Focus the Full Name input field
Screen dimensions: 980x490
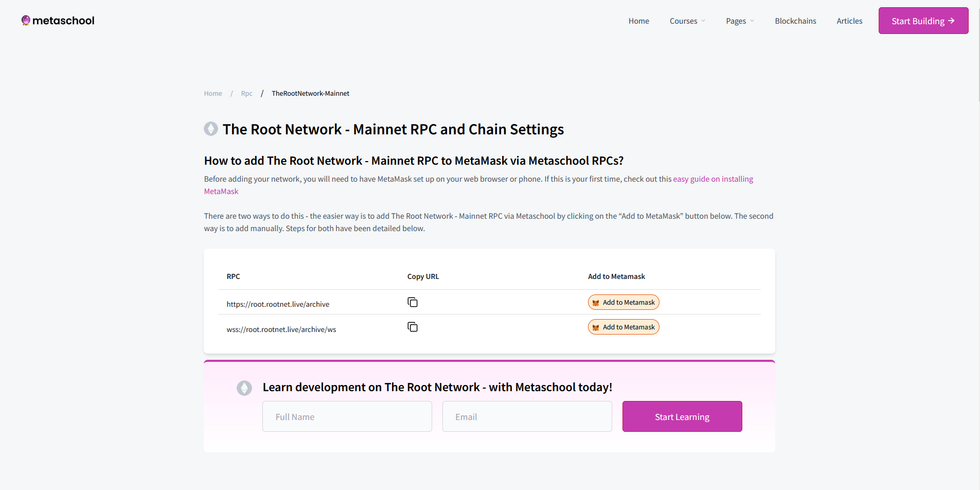coord(347,416)
